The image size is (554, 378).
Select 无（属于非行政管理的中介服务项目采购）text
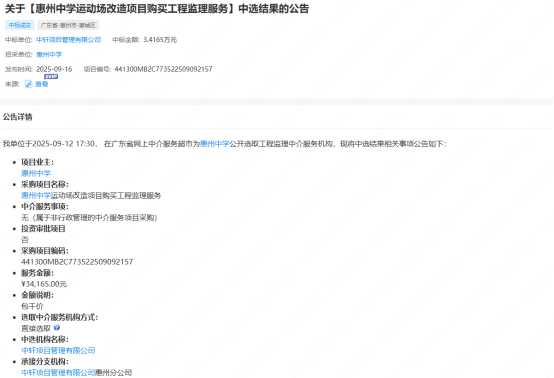coord(89,218)
